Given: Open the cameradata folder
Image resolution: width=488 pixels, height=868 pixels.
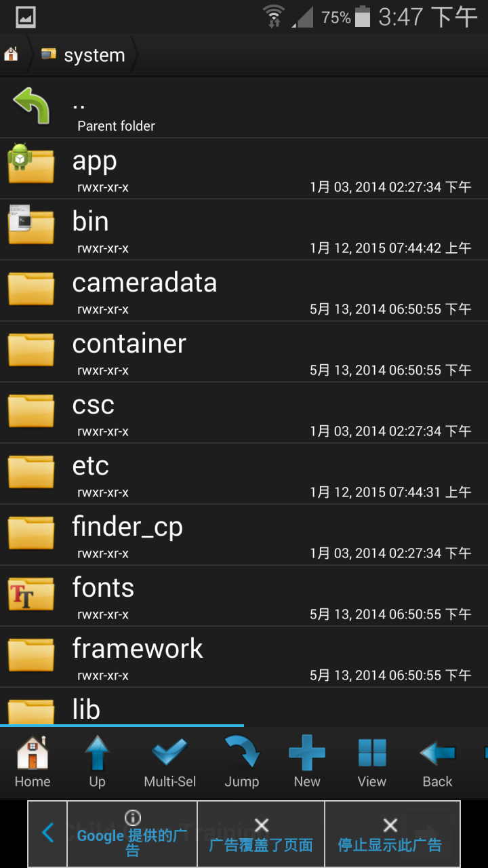Looking at the screenshot, I should pyautogui.click(x=244, y=290).
